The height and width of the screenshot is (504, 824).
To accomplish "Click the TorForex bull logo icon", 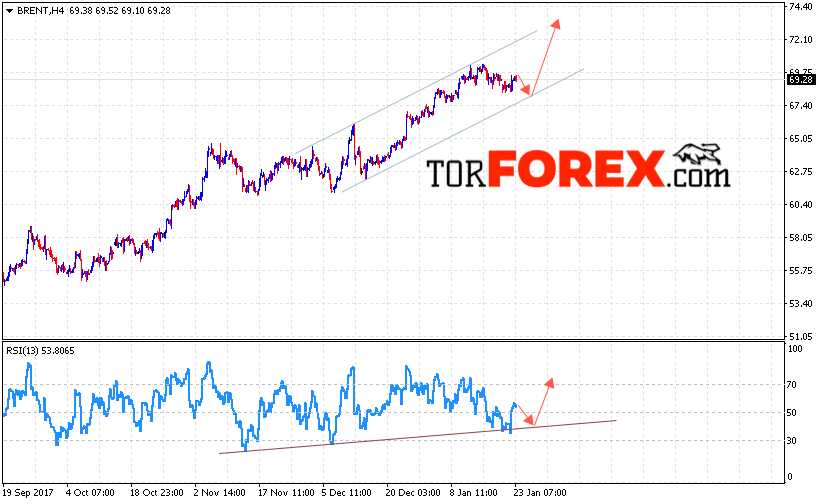I will click(697, 155).
